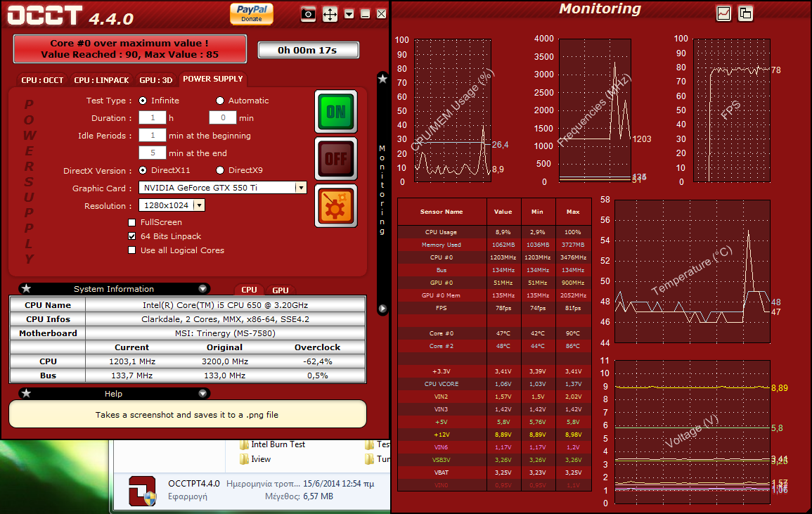
Task: Edit idle minutes at the beginning field
Action: 153,135
